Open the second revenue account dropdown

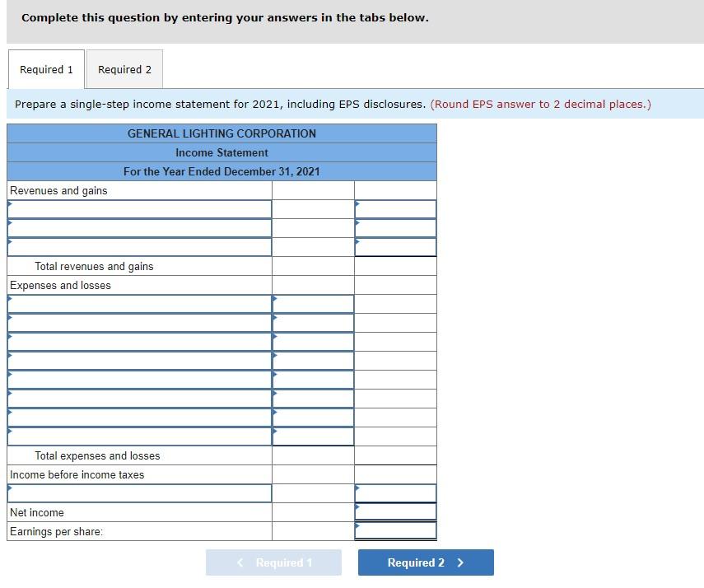(x=139, y=227)
